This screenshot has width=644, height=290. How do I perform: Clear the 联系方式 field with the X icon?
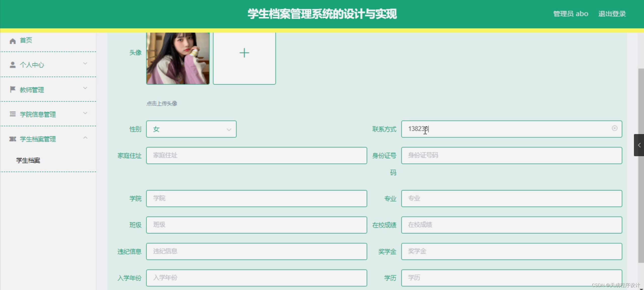pos(614,129)
